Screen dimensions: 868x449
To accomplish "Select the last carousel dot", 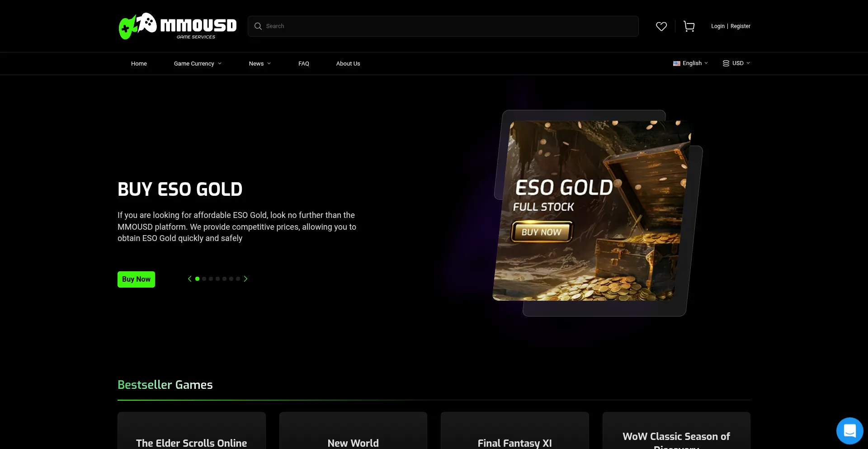I will coord(238,279).
